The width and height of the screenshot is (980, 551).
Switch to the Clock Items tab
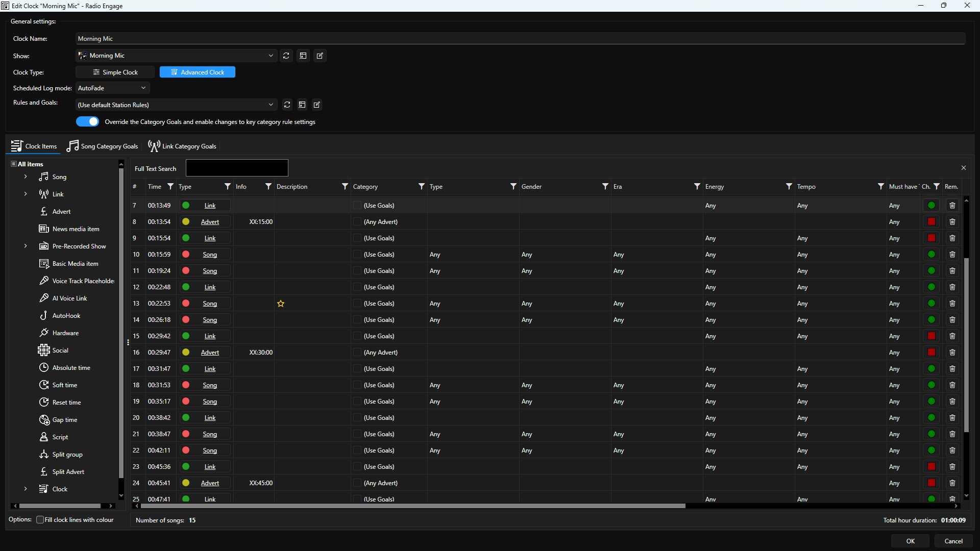point(34,146)
